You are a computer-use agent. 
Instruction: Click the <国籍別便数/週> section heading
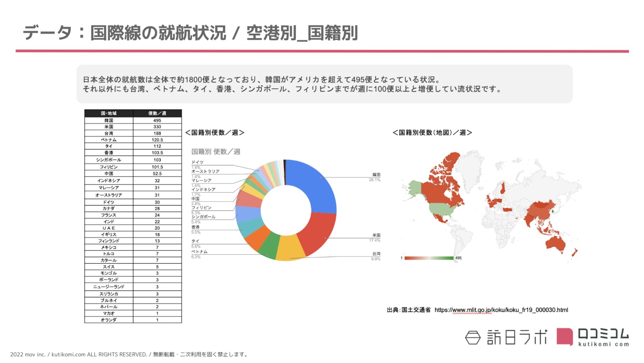pyautogui.click(x=215, y=133)
